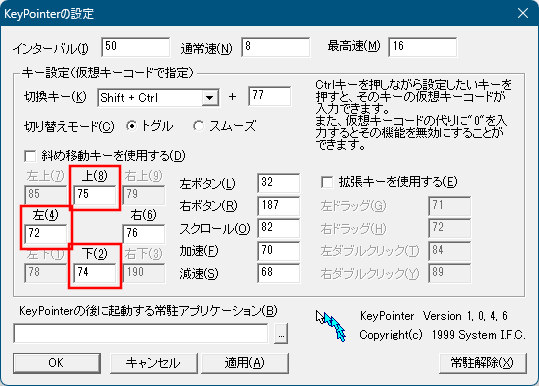Click the スクロール(O) key code field

tap(278, 228)
